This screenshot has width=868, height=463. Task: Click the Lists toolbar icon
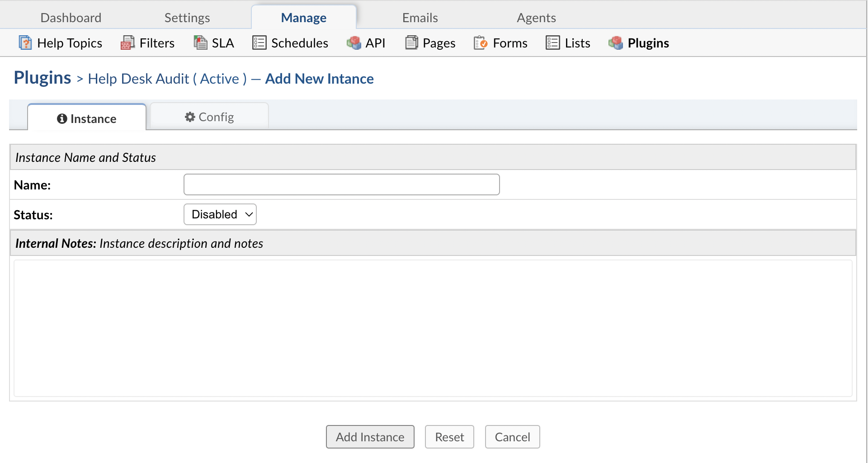pos(552,43)
